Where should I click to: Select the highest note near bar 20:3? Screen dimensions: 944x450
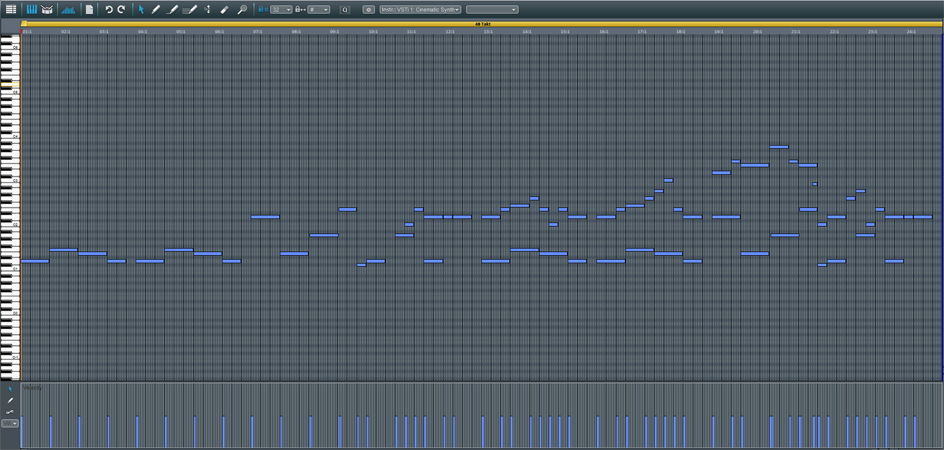click(779, 147)
